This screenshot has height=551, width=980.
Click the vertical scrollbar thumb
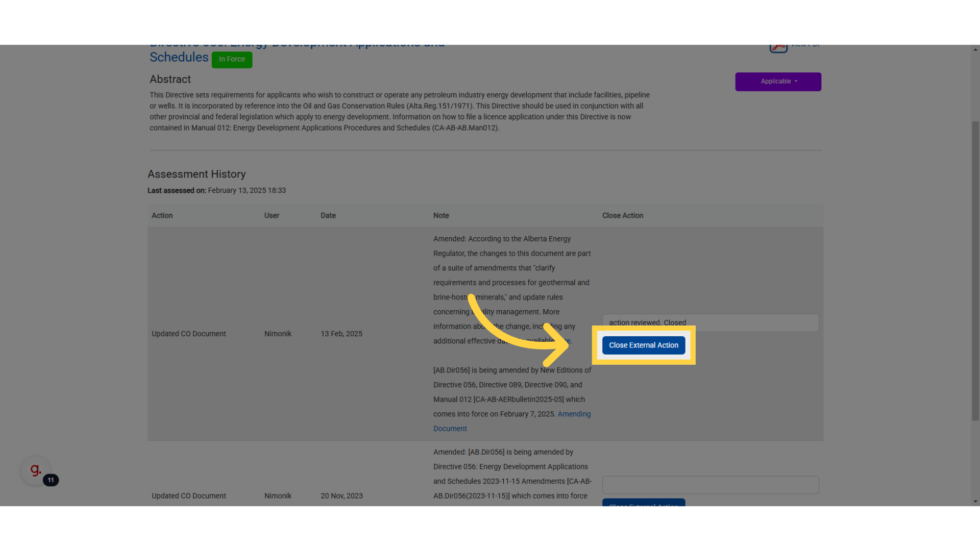(x=975, y=270)
